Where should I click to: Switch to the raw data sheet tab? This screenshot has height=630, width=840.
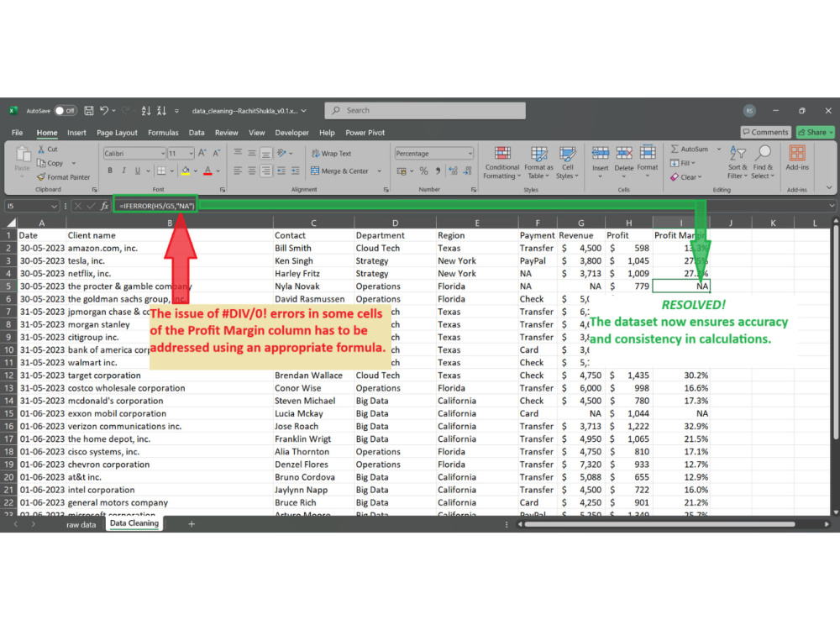tap(81, 524)
